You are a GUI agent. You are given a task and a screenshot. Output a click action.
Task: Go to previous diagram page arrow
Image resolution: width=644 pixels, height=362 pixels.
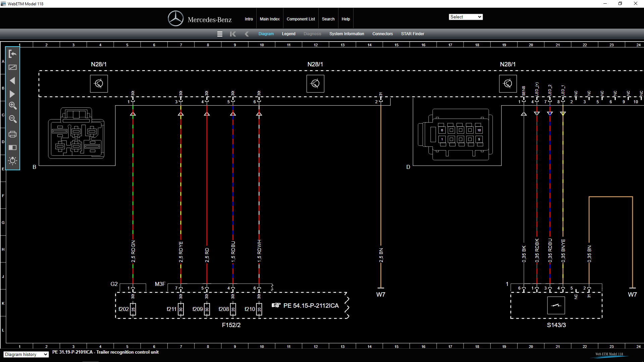pyautogui.click(x=13, y=81)
